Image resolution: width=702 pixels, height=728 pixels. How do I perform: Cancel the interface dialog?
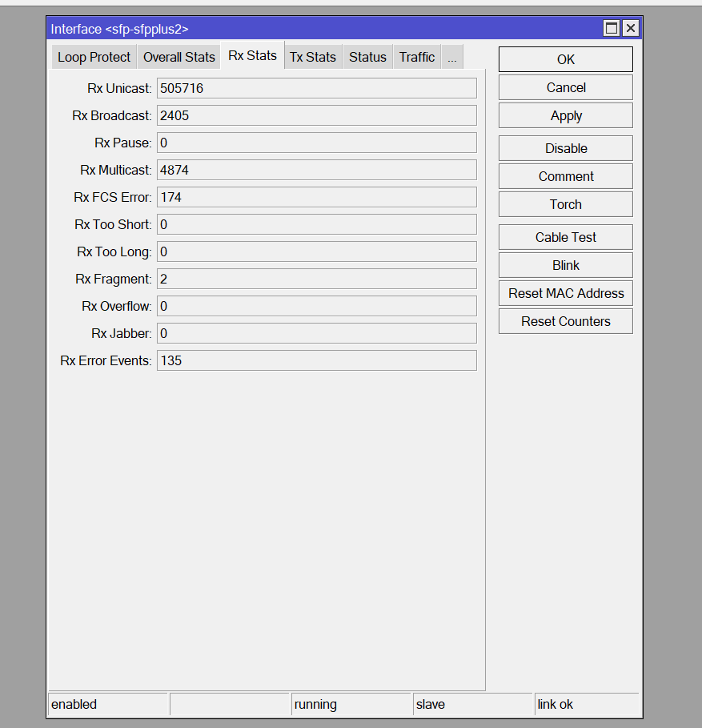click(565, 86)
